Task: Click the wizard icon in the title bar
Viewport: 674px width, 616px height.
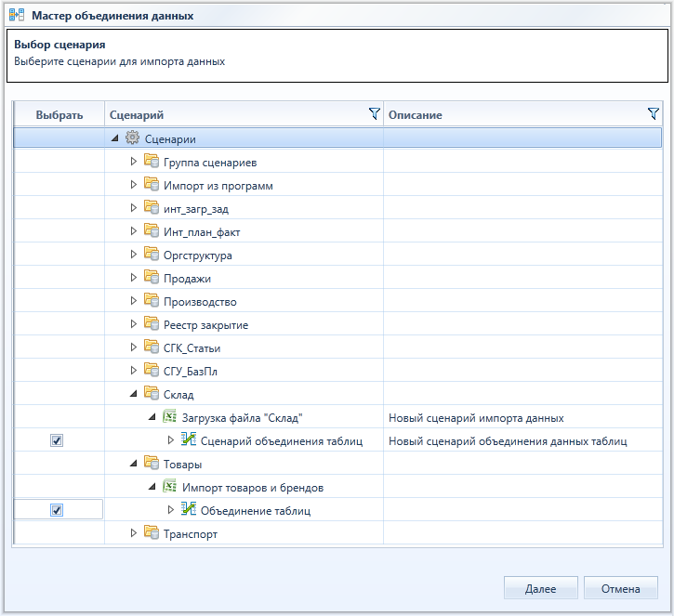Action: click(x=17, y=15)
